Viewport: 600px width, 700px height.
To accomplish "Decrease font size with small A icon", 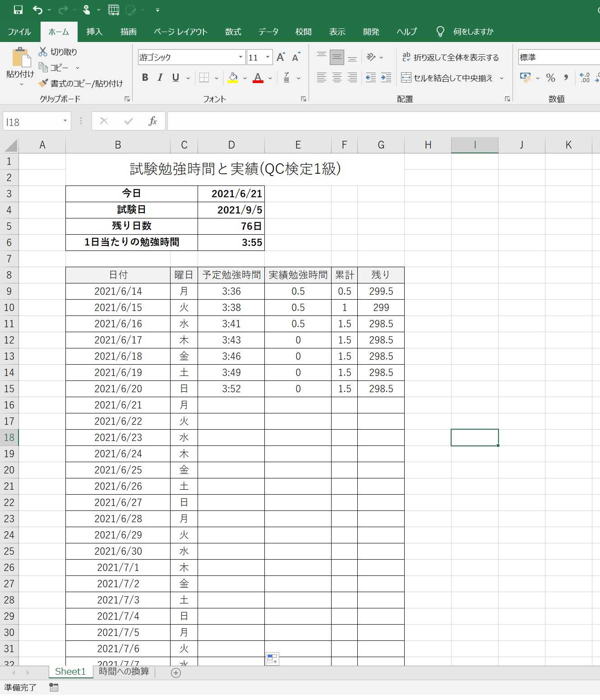I will (x=296, y=57).
